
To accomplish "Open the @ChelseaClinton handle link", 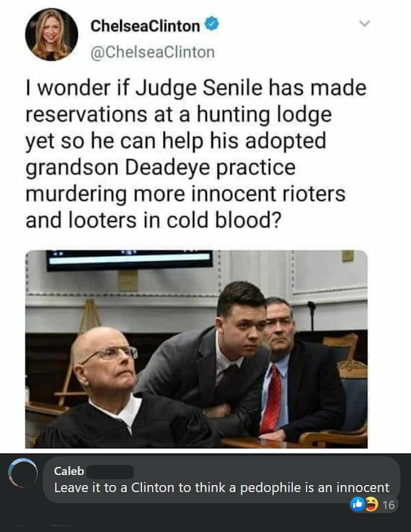I will [152, 52].
